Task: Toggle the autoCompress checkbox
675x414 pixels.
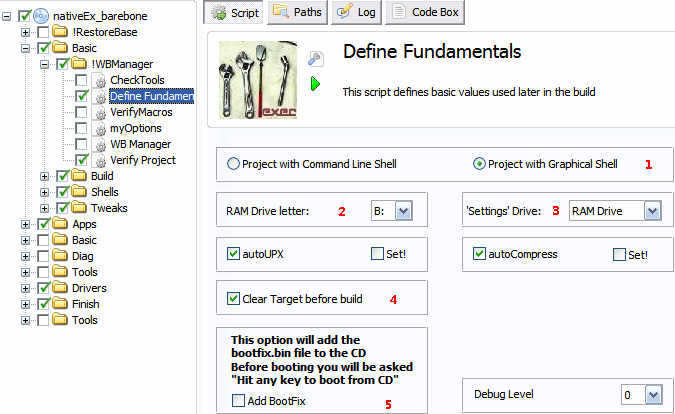Action: coord(479,253)
